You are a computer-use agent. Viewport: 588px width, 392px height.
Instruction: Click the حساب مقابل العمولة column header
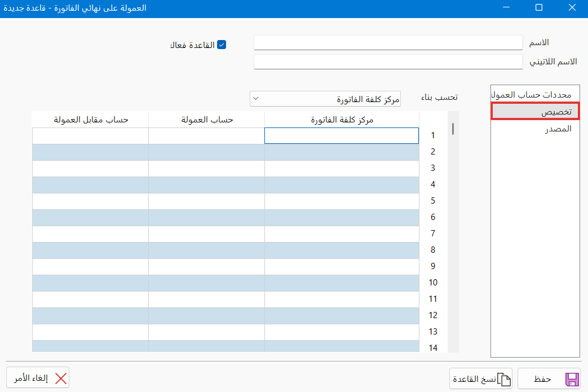tap(90, 120)
